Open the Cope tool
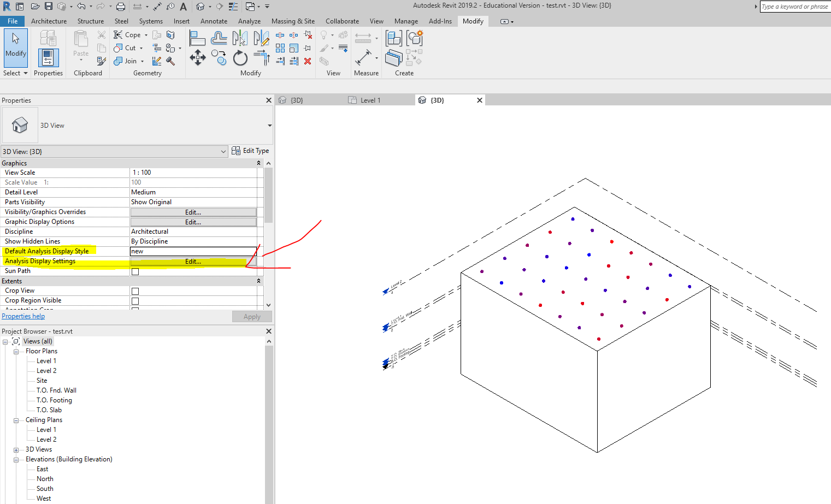The image size is (831, 504). click(127, 34)
